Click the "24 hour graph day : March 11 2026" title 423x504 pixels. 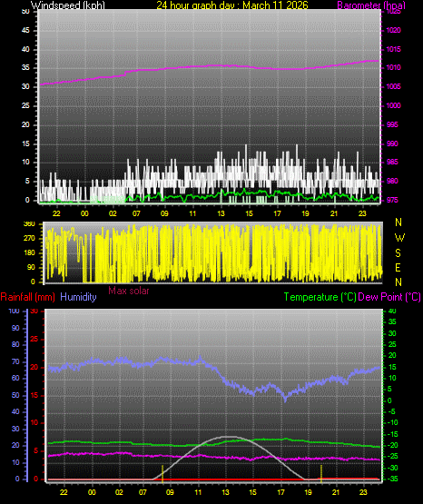coord(232,5)
